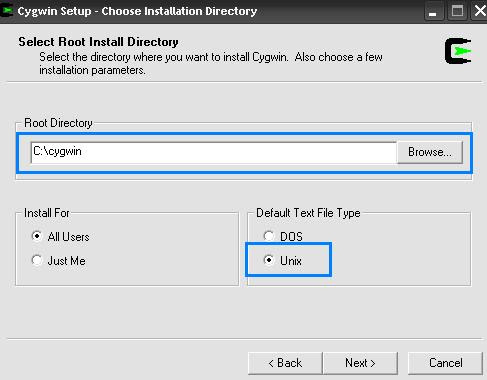The image size is (487, 380).
Task: Click the 'Root Directory' group label
Action: click(x=58, y=123)
